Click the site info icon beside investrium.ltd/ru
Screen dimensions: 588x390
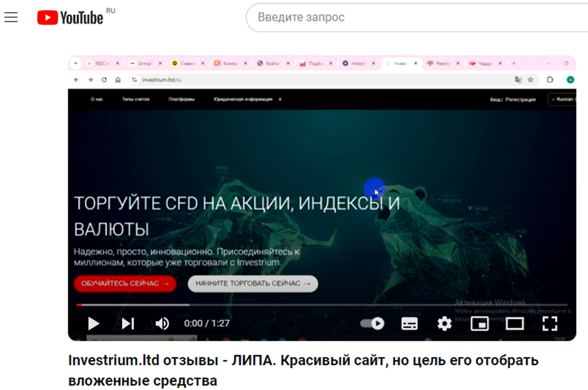point(134,80)
